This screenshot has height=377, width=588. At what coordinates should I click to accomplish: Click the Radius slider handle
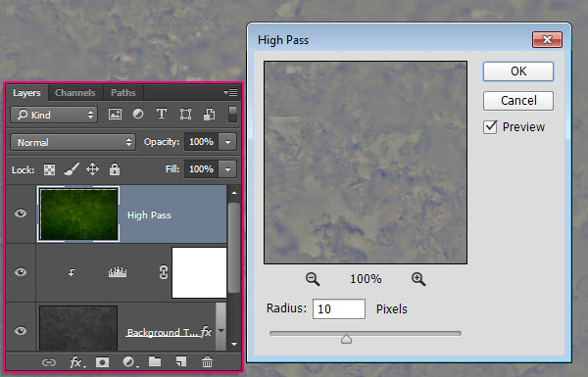coord(346,339)
